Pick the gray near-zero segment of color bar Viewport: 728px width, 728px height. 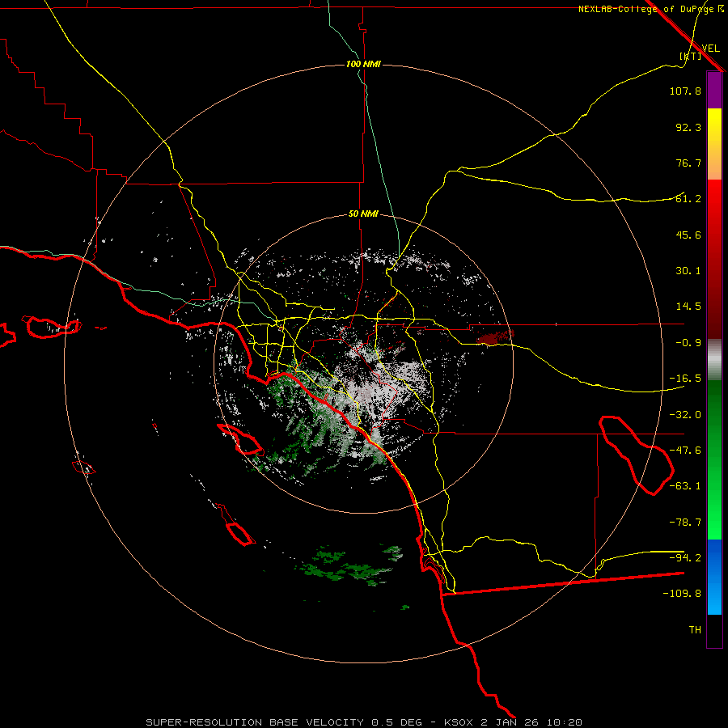[714, 360]
